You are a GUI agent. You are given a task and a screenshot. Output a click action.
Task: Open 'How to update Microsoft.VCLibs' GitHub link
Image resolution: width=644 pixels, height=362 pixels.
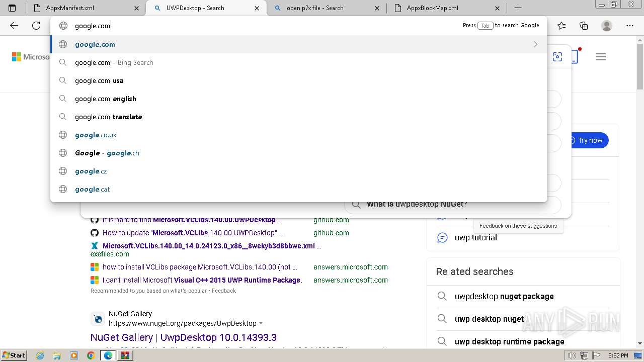(x=193, y=233)
